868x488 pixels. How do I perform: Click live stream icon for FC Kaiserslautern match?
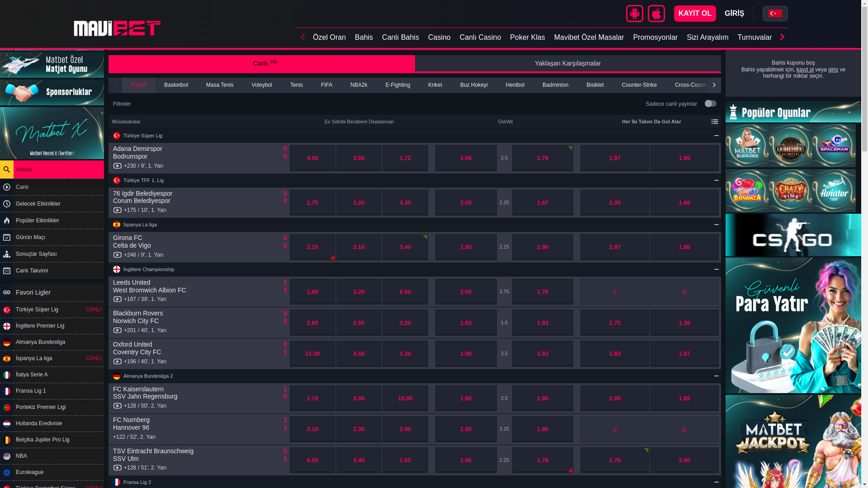pos(118,406)
